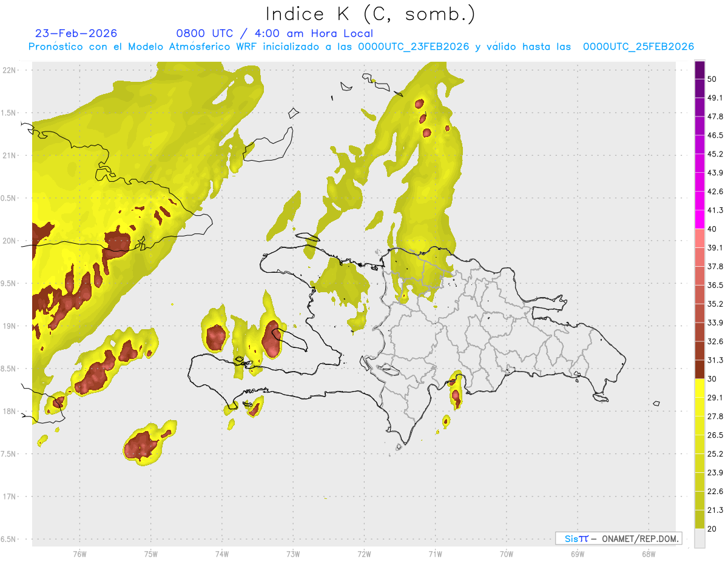Click the "50" value on the color scale
The image size is (728, 562).
(x=712, y=79)
